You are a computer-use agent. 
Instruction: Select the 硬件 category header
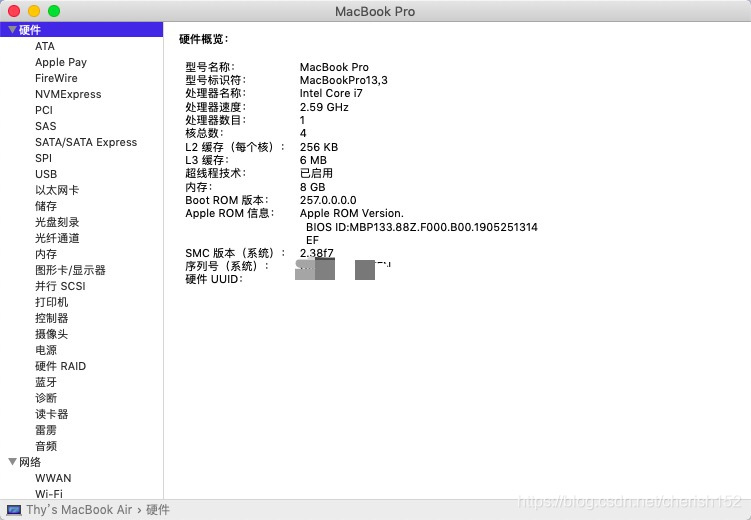pyautogui.click(x=81, y=30)
